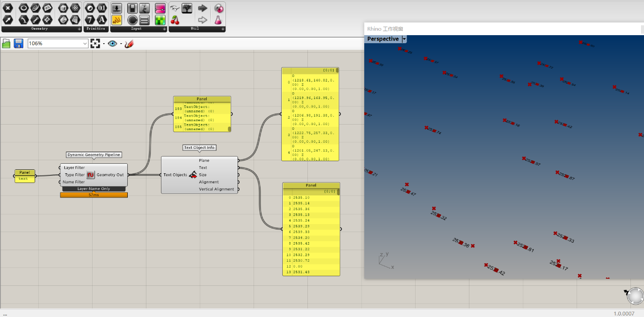644x317 pixels.
Task: Expand the Geometry panel category
Action: 79,29
